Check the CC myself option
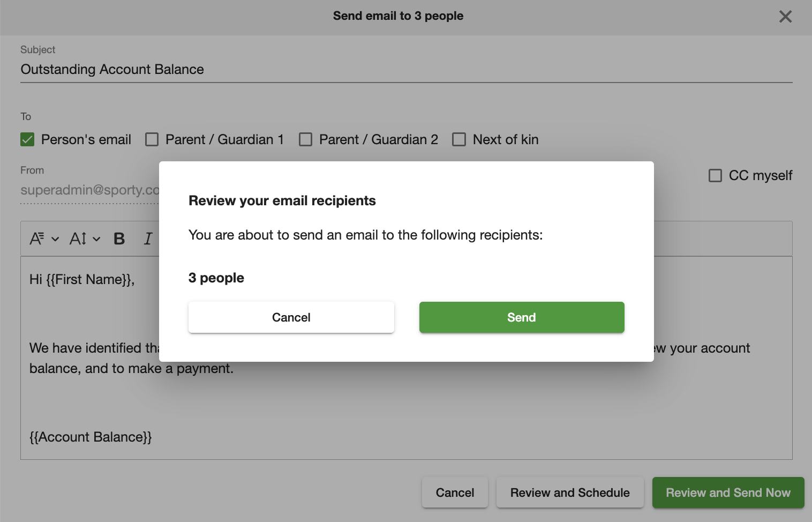The height and width of the screenshot is (522, 812). point(715,176)
